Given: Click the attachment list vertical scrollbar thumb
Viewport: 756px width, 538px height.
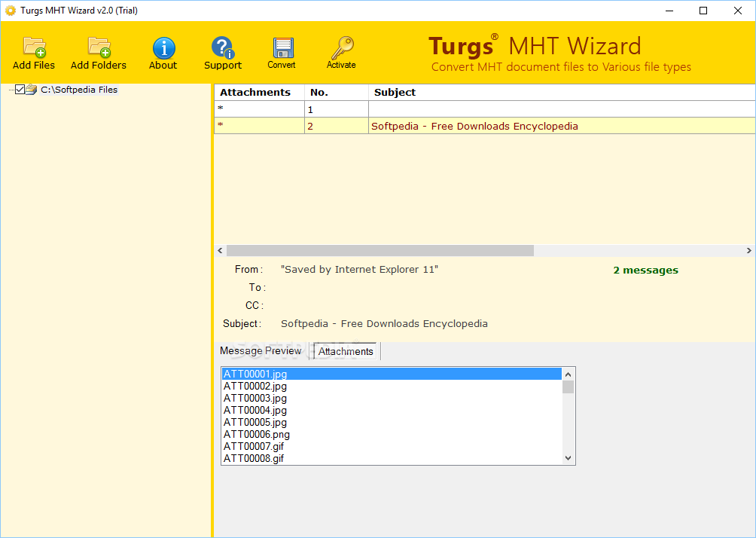Looking at the screenshot, I should click(568, 387).
